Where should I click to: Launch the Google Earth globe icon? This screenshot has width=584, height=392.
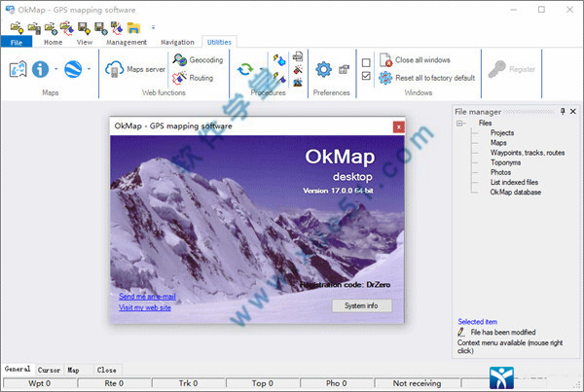point(73,69)
